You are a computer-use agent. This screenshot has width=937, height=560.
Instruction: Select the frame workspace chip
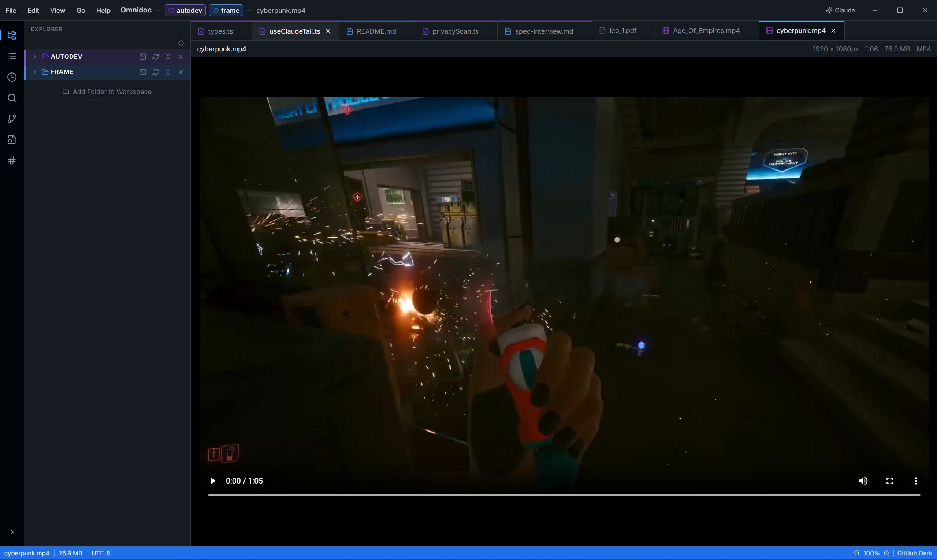[226, 10]
